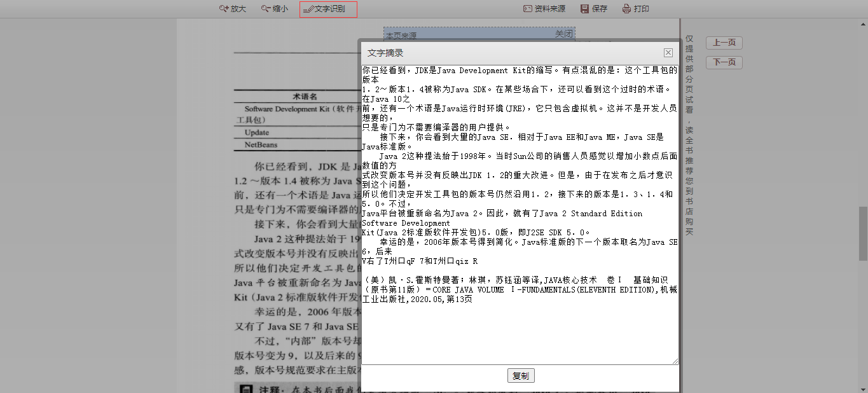868x393 pixels.
Task: Click the NetBeans row in book table
Action: [261, 145]
